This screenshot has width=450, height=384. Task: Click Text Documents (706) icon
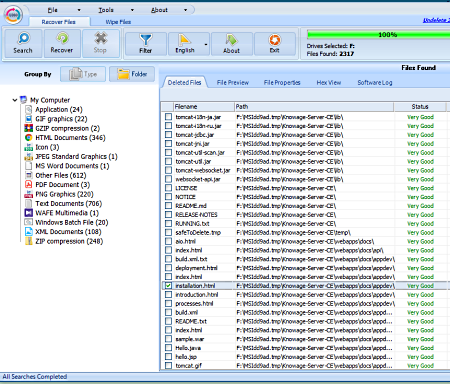29,203
